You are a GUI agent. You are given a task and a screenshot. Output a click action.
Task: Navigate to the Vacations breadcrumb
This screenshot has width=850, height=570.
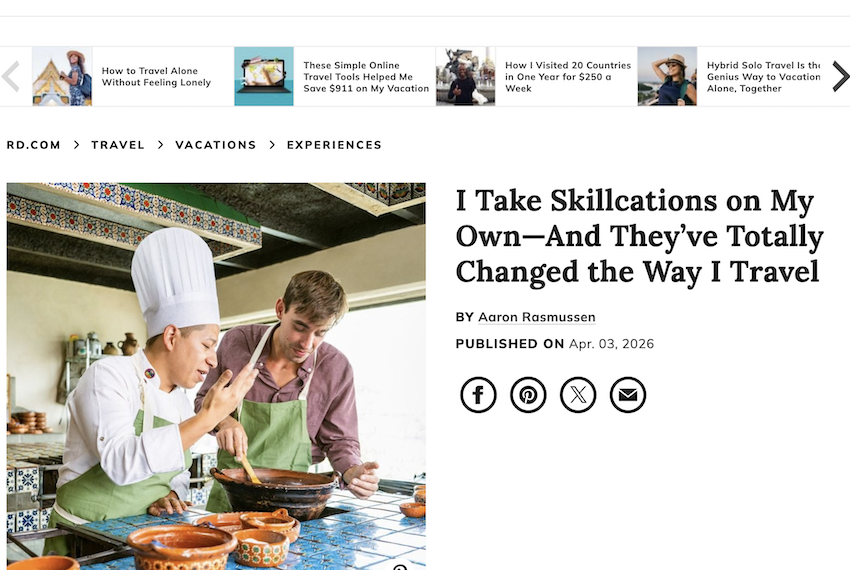point(216,145)
